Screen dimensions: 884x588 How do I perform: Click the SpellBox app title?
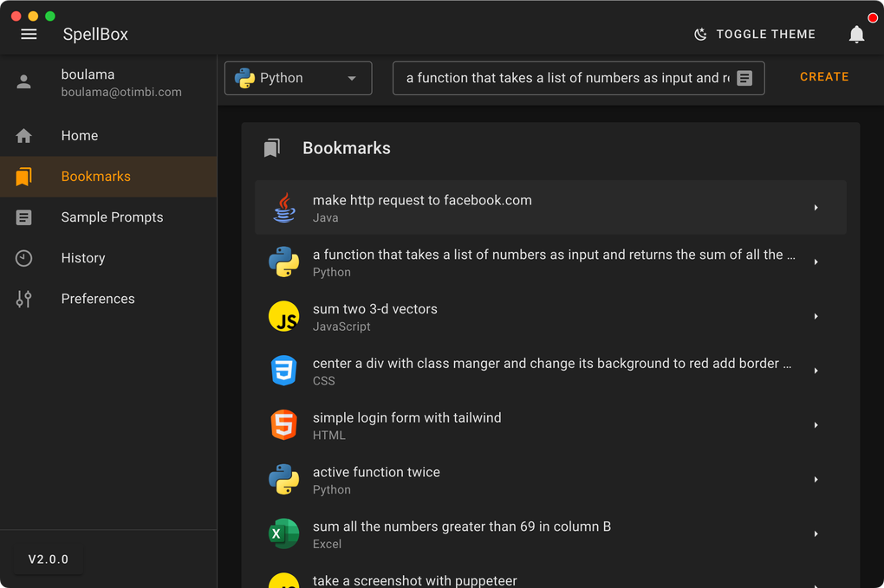pos(95,35)
